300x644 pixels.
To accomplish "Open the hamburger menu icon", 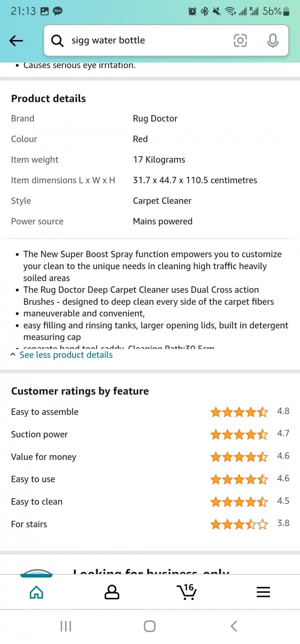I will tap(263, 592).
